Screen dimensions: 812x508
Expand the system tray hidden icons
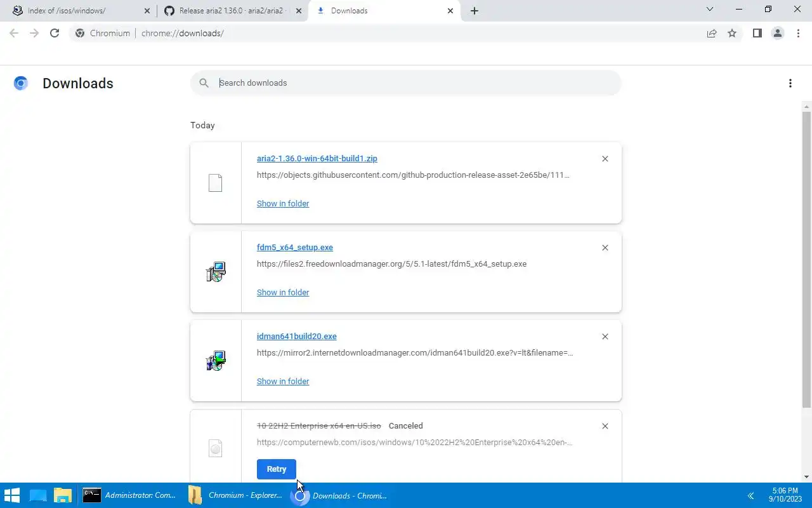(750, 495)
